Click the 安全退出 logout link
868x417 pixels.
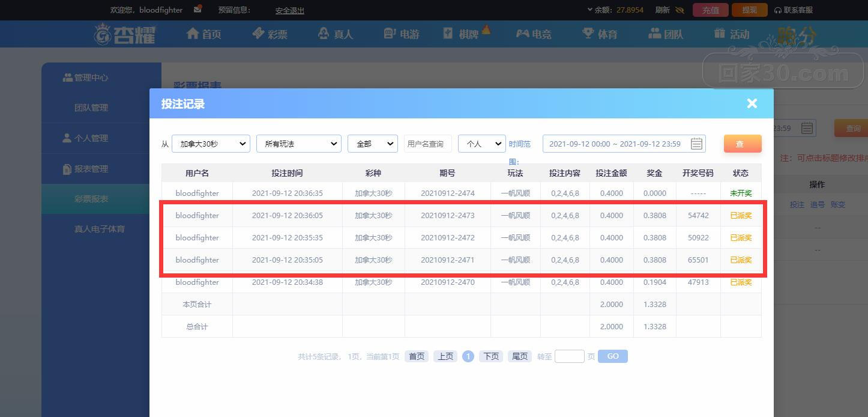[290, 10]
